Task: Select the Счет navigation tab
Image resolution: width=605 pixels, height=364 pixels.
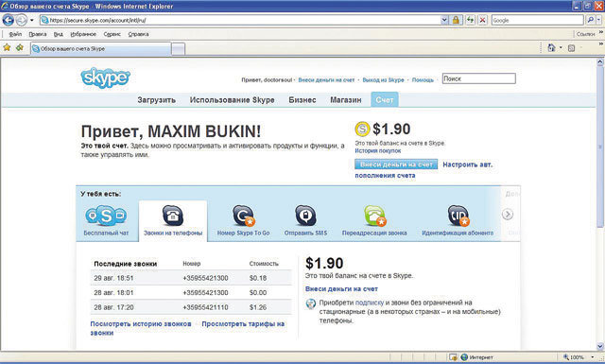Action: point(385,100)
